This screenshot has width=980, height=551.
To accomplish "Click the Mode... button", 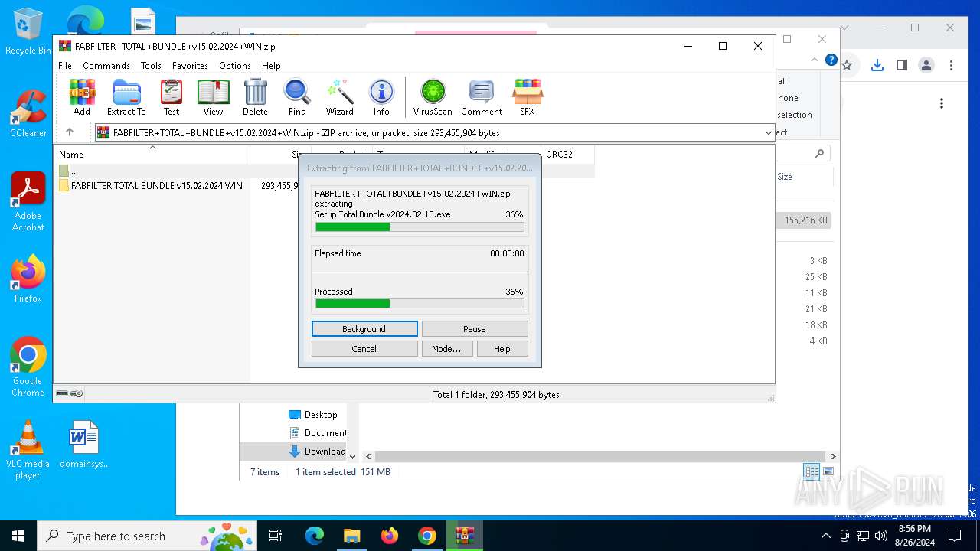I will coord(446,349).
